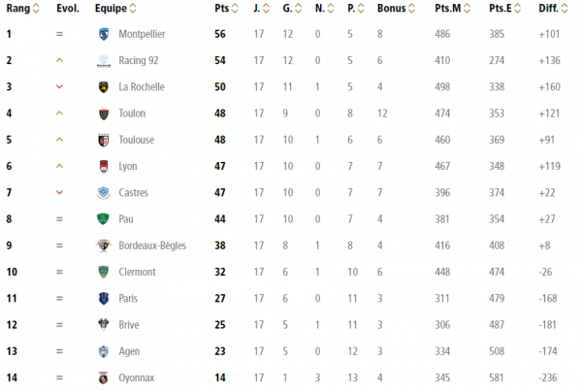Select the Toulouse team logo
This screenshot has width=582, height=392.
(104, 140)
